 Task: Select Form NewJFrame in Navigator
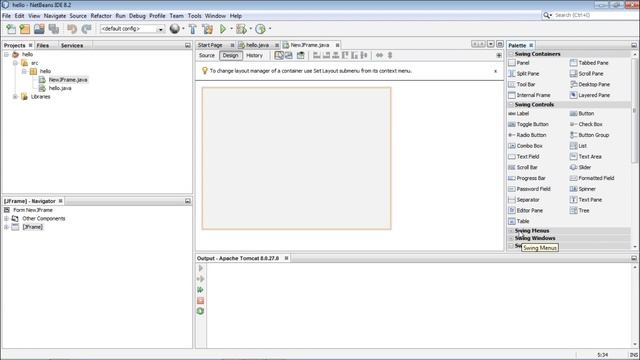[x=33, y=210]
